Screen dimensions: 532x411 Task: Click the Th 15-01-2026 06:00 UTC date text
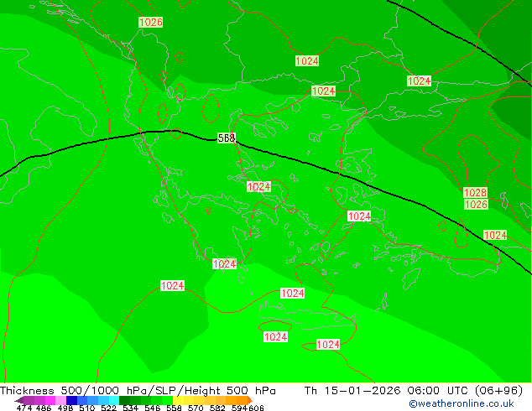point(386,391)
